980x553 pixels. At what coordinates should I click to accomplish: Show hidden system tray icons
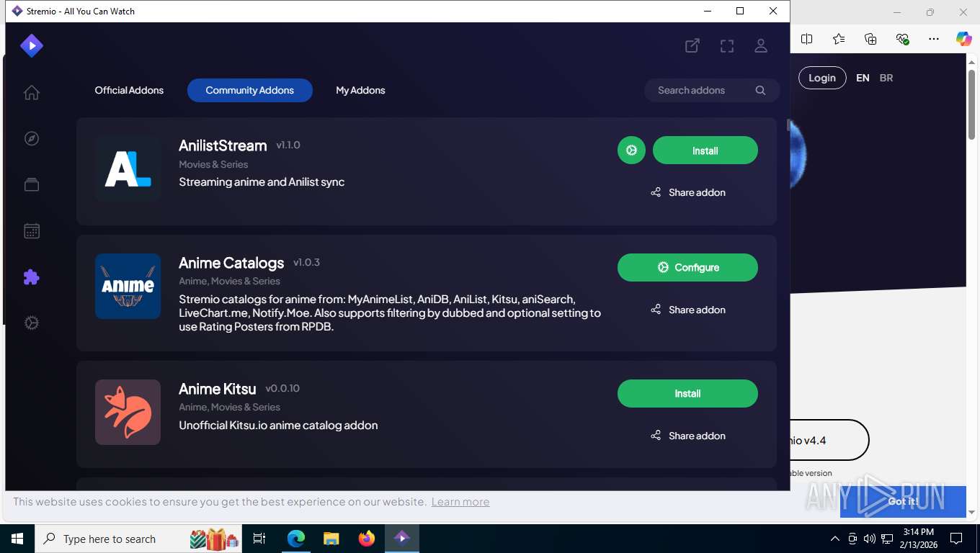(835, 539)
